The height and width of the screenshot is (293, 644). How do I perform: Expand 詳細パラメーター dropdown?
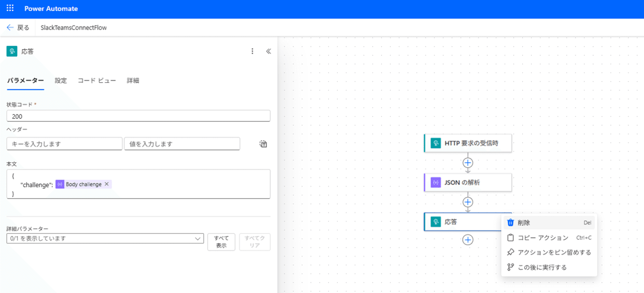pos(105,238)
